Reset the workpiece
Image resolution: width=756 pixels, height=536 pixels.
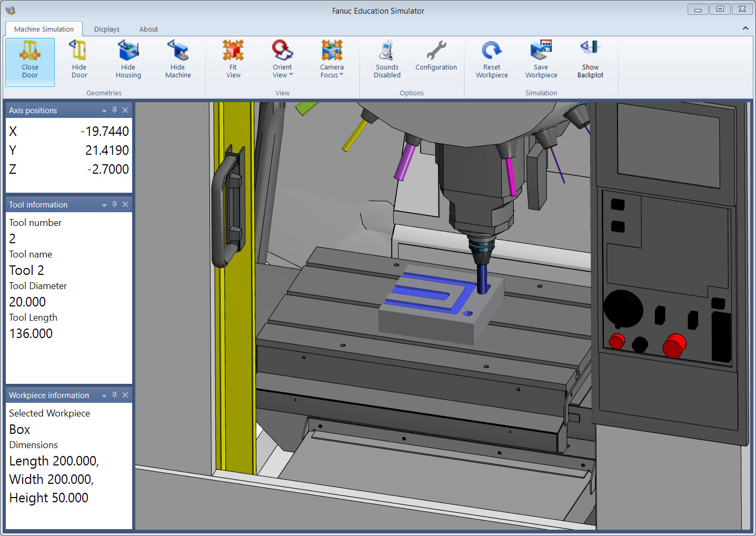click(x=491, y=58)
